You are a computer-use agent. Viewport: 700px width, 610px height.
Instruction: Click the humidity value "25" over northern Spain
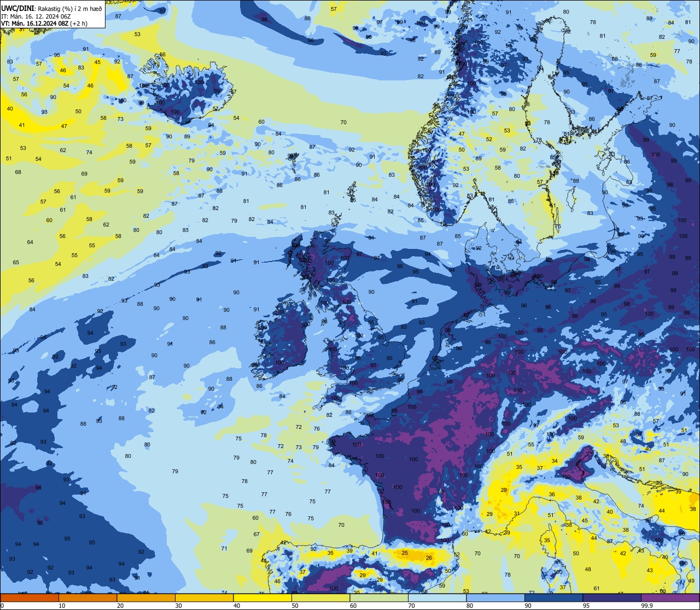coord(405,553)
